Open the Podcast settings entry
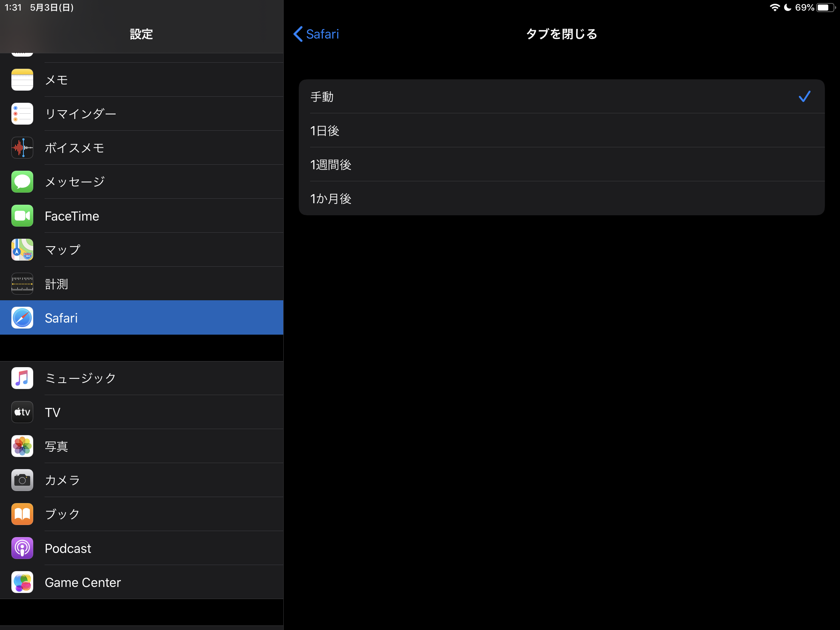Screen dimensions: 840x630 [x=141, y=548]
